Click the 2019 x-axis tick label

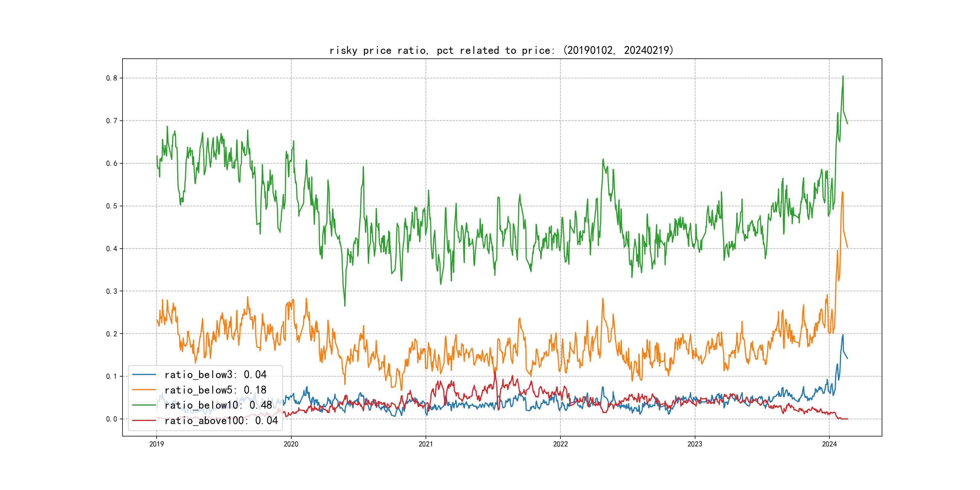(x=156, y=444)
